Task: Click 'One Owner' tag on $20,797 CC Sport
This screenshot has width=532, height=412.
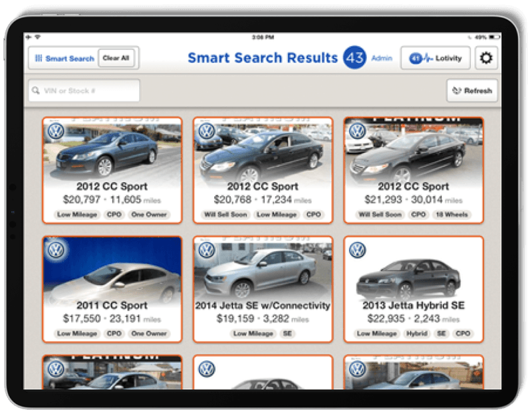Action: tap(149, 215)
